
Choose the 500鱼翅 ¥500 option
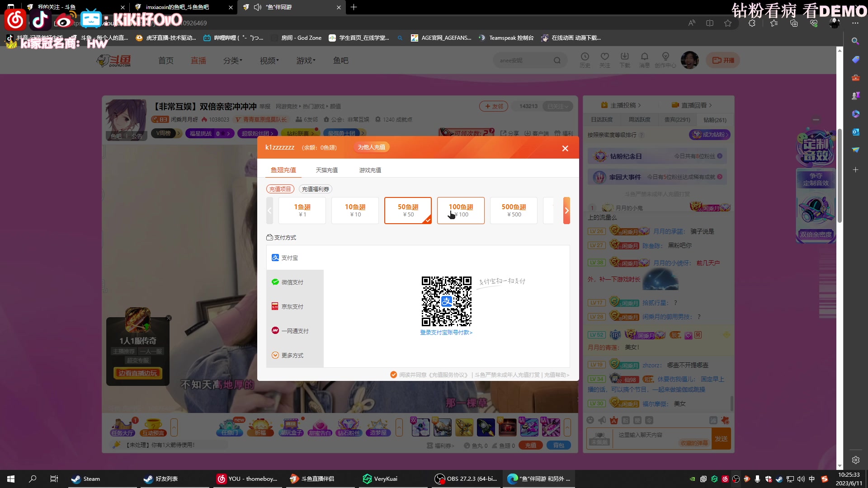(514, 211)
